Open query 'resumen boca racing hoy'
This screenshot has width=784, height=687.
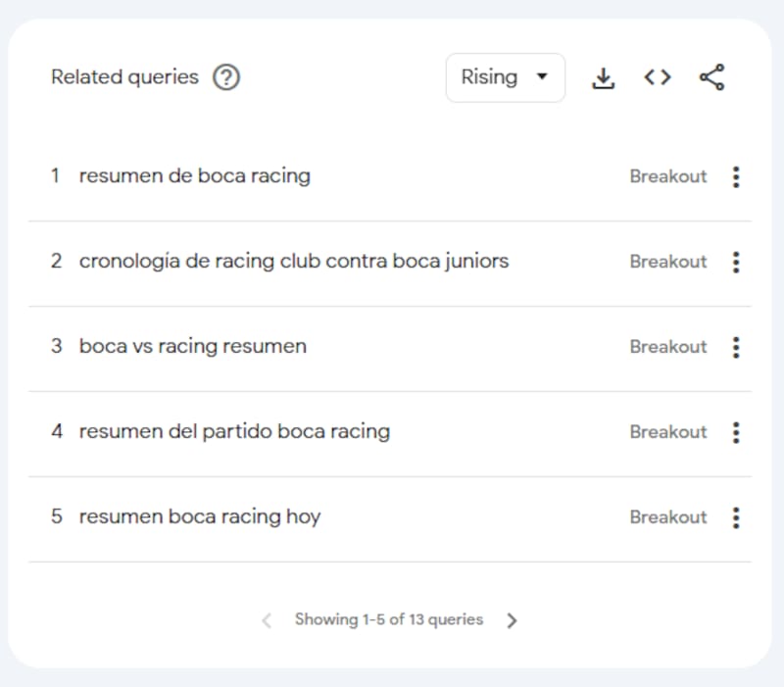pos(200,516)
